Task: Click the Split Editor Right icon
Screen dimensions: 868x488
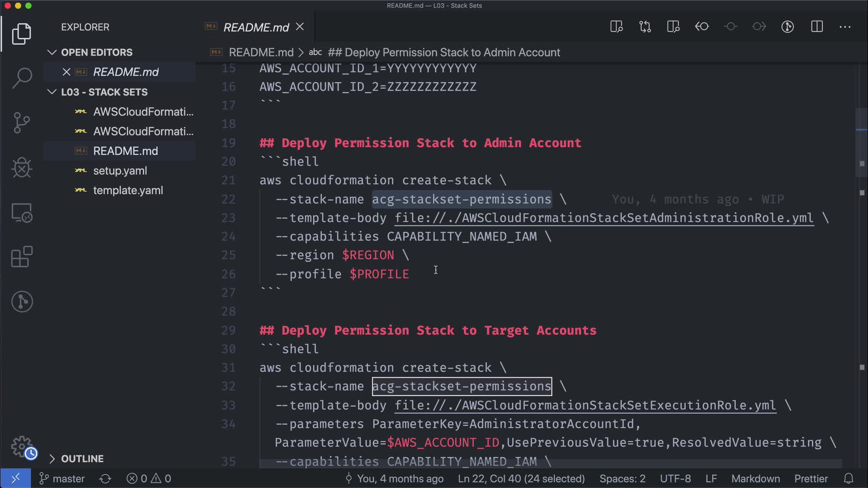Action: [x=817, y=27]
